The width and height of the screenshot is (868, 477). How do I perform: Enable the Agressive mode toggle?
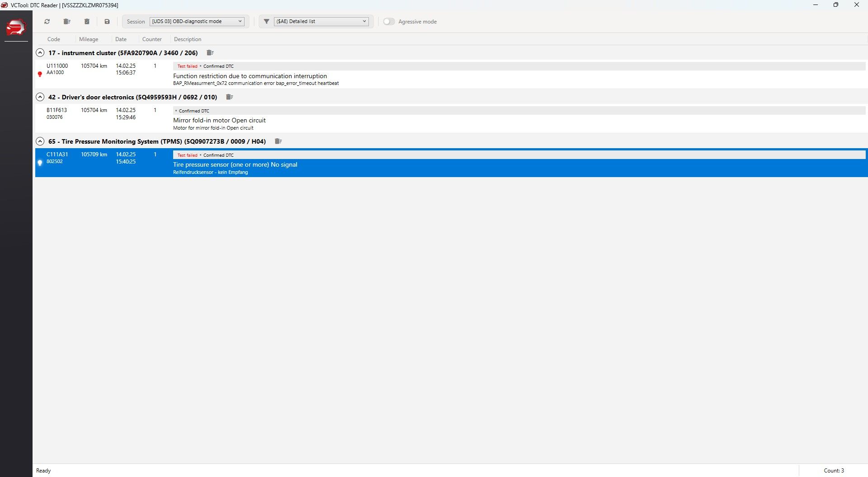click(389, 22)
